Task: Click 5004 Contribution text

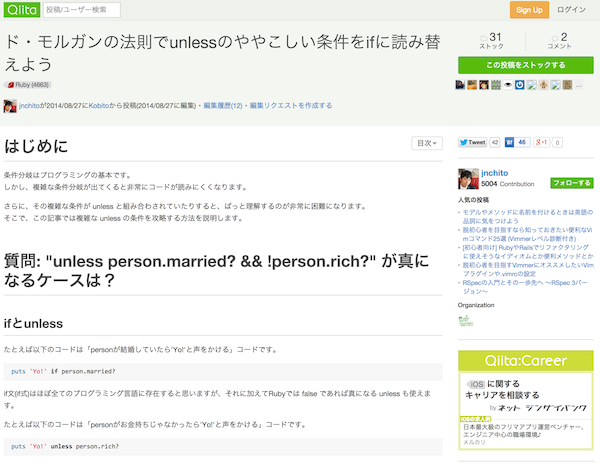Action: pos(507,184)
